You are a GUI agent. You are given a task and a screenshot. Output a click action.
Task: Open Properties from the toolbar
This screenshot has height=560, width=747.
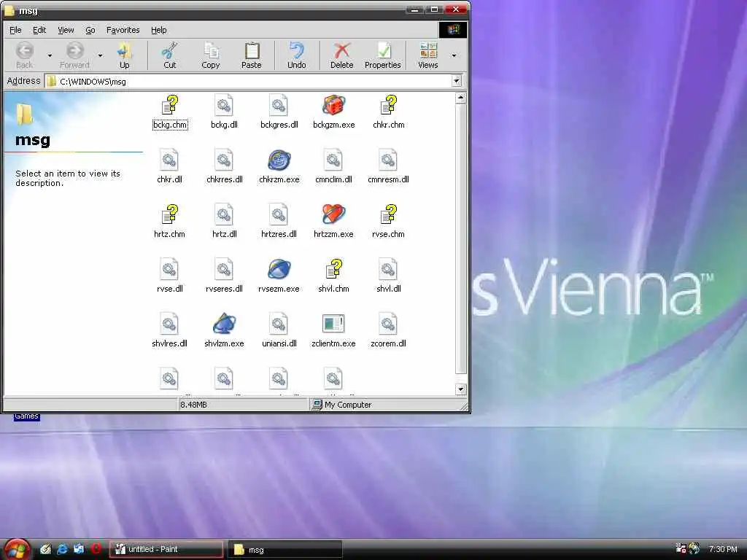point(382,55)
